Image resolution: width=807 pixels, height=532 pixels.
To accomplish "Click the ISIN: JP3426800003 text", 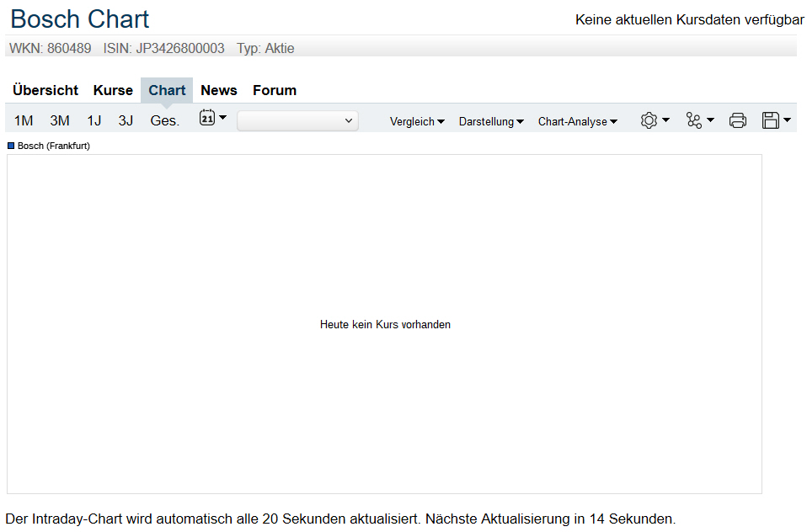I will point(163,48).
